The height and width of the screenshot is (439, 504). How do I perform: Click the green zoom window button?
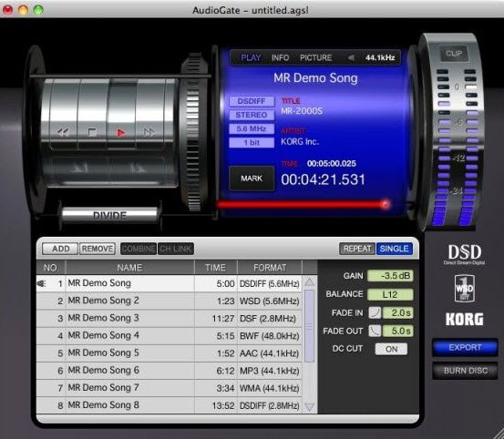38,10
